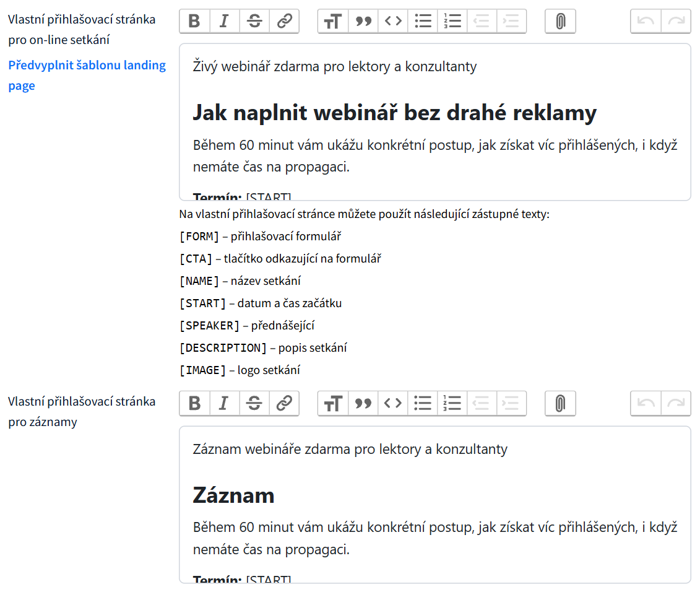Increase indent level in the záznamy editor
The width and height of the screenshot is (700, 592).
[511, 404]
